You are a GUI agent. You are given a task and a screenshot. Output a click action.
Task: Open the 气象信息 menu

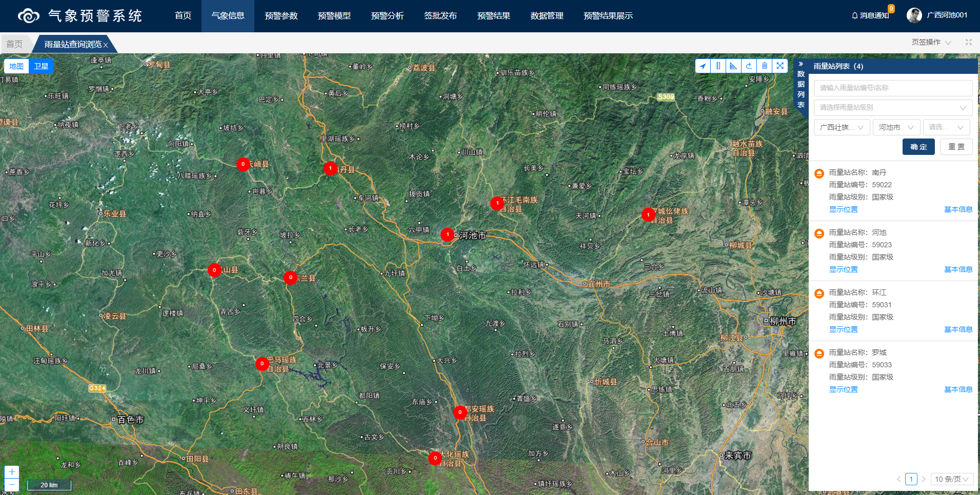click(228, 16)
